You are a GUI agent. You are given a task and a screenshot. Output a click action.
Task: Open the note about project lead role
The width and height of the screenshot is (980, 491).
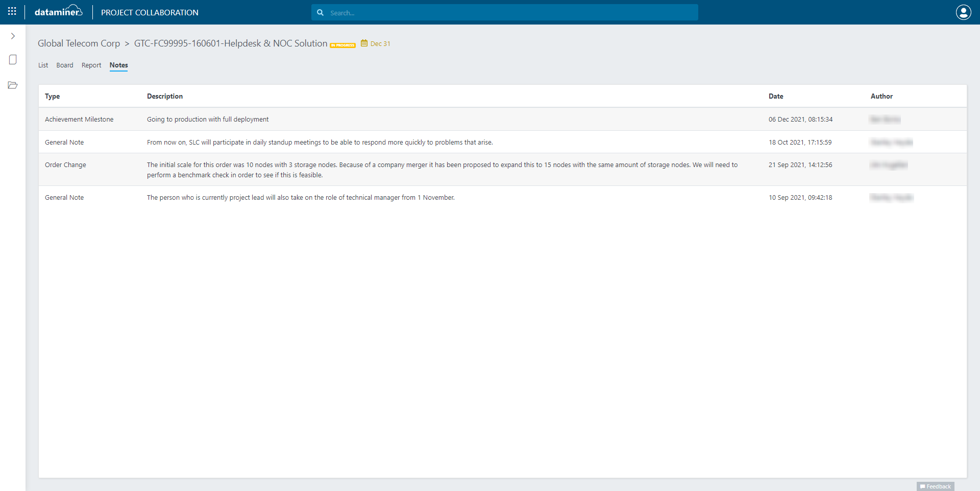(x=301, y=198)
